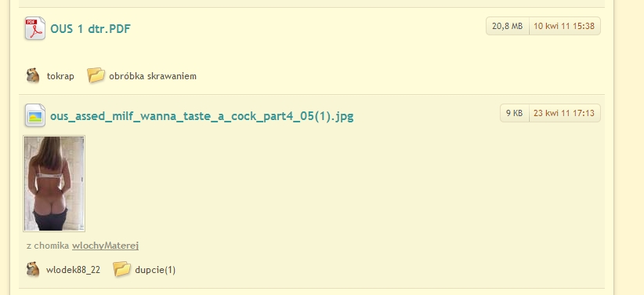The image size is (644, 295).
Task: Open the obróbka skrawaniem folder link
Action: [153, 76]
